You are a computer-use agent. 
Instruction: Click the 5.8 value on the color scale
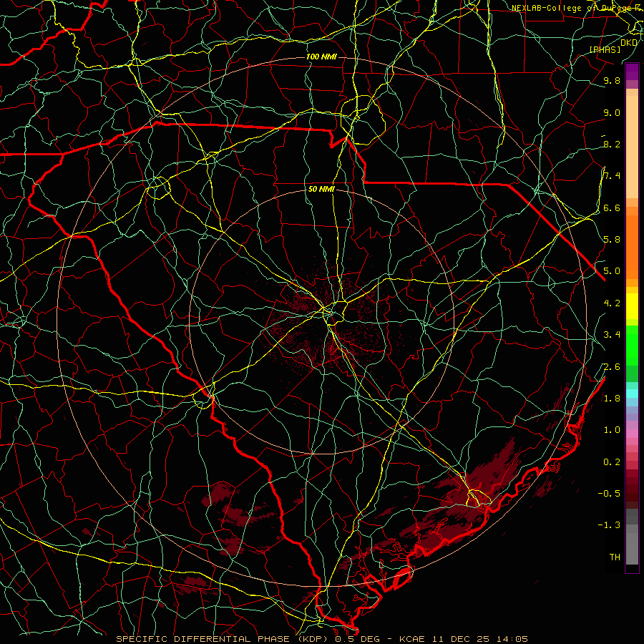612,240
